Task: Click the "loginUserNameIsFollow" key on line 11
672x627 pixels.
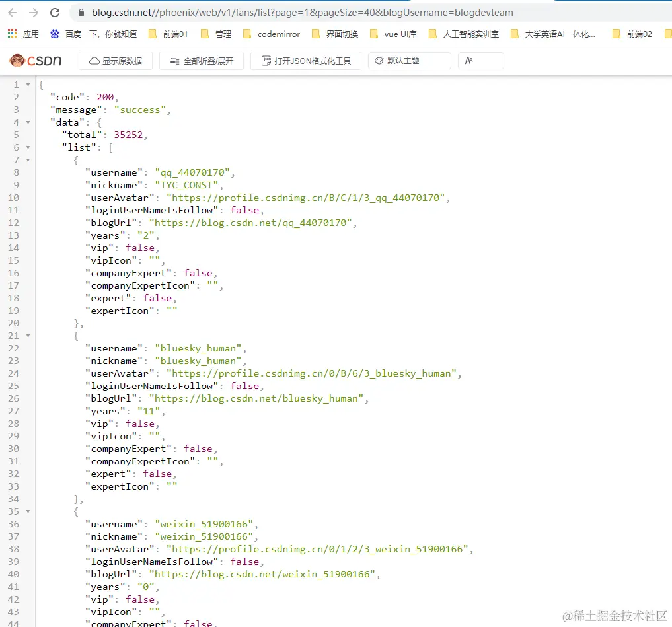Action: [152, 210]
